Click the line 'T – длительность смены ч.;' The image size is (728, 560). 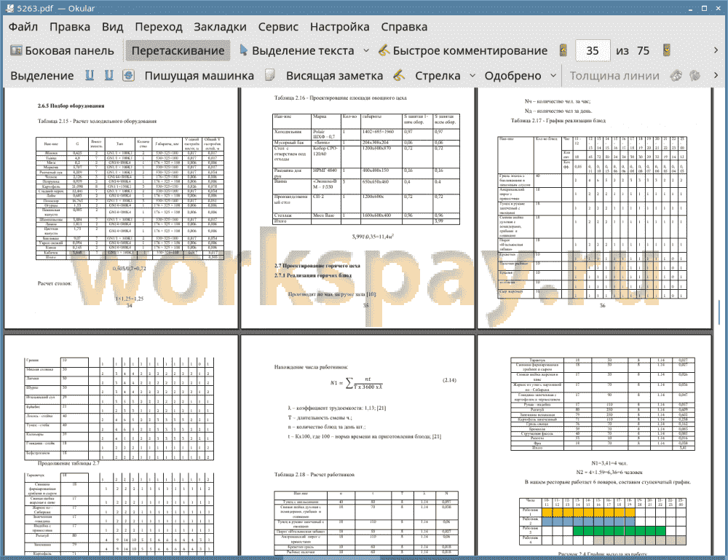[320, 418]
